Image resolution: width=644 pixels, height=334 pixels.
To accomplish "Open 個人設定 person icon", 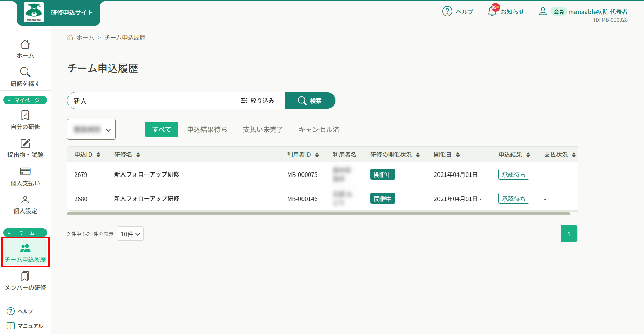I will 25,200.
